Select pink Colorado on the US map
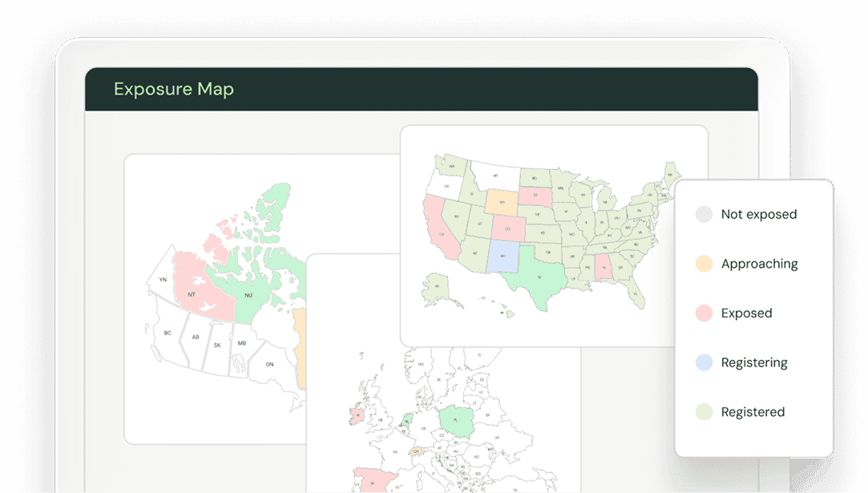The height and width of the screenshot is (493, 868). point(507,228)
